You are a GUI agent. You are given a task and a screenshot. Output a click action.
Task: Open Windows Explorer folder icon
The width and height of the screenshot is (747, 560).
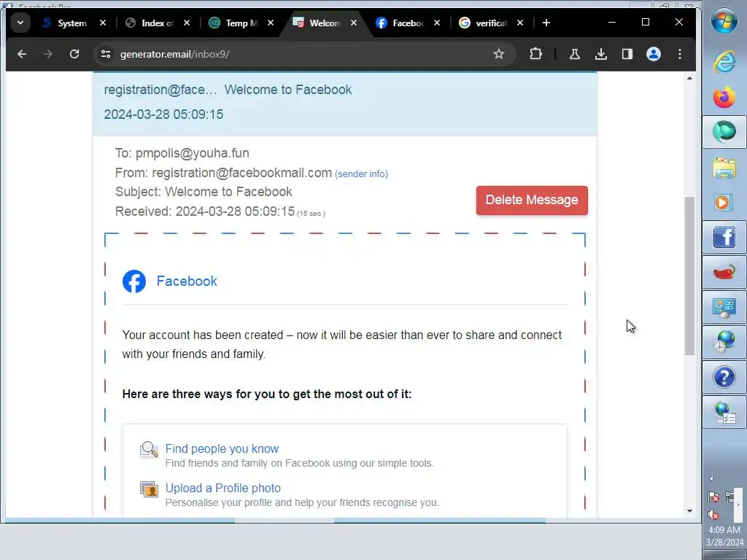724,168
